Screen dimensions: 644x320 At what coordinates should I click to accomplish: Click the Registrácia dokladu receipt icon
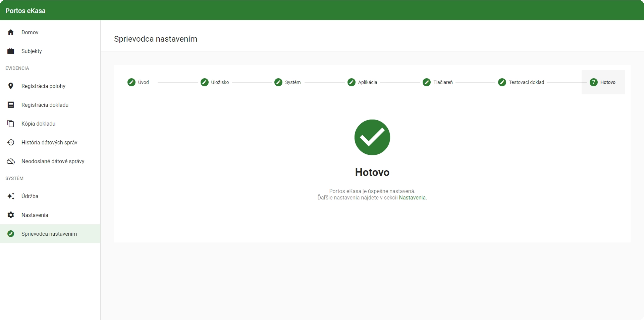(11, 105)
